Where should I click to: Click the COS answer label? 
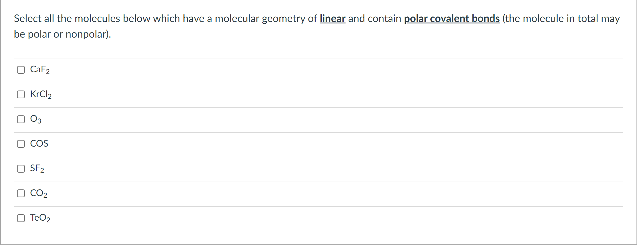(39, 143)
